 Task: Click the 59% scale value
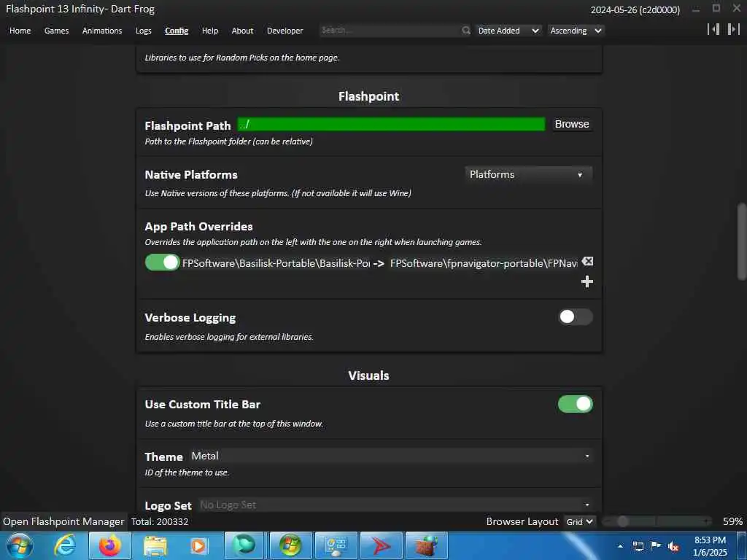(x=732, y=521)
